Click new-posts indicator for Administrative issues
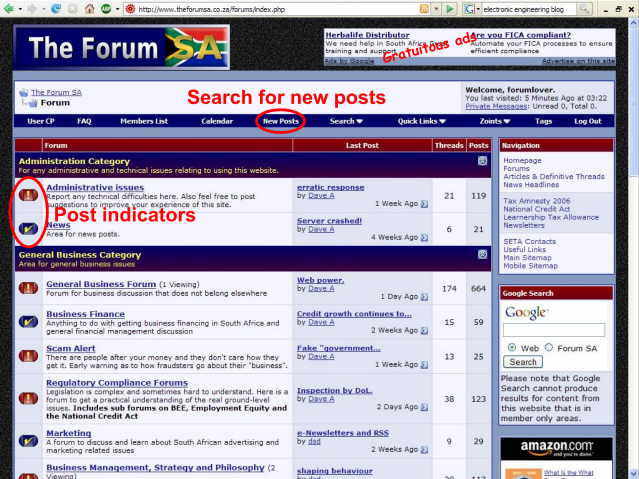 [x=28, y=195]
